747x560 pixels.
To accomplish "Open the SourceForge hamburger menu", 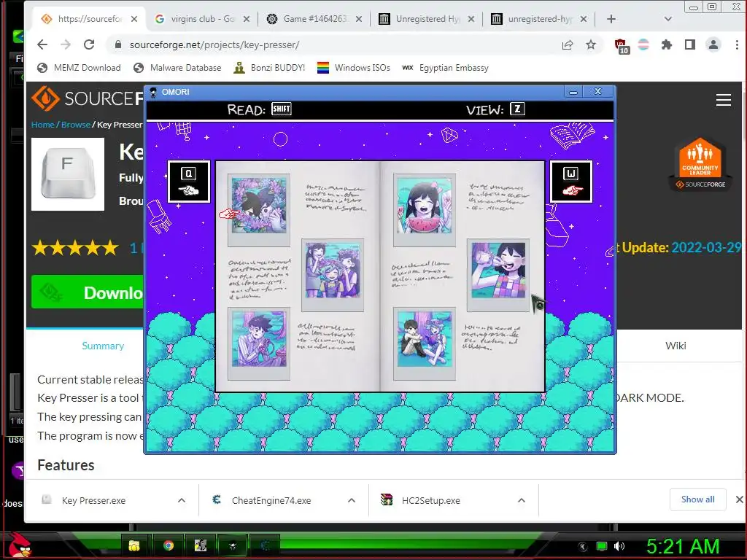I will point(723,100).
